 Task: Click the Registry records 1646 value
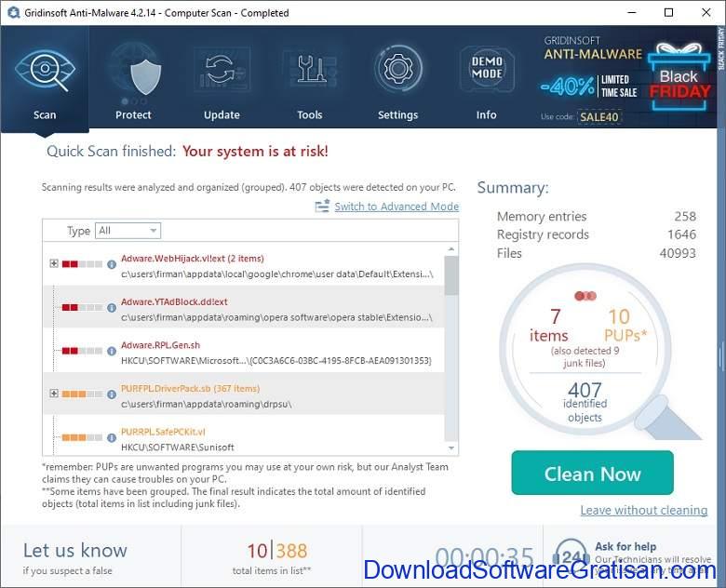[x=681, y=234]
